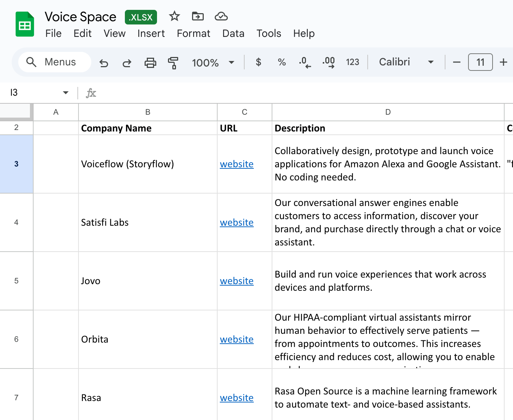Open the Calibri font dropdown
The image size is (513, 420).
[x=406, y=62]
